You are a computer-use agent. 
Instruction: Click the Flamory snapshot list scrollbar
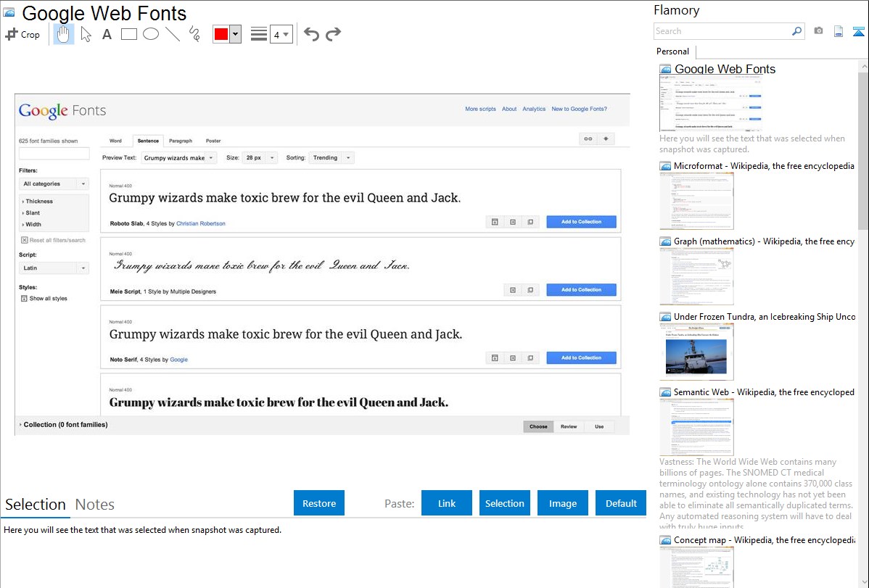(x=863, y=149)
